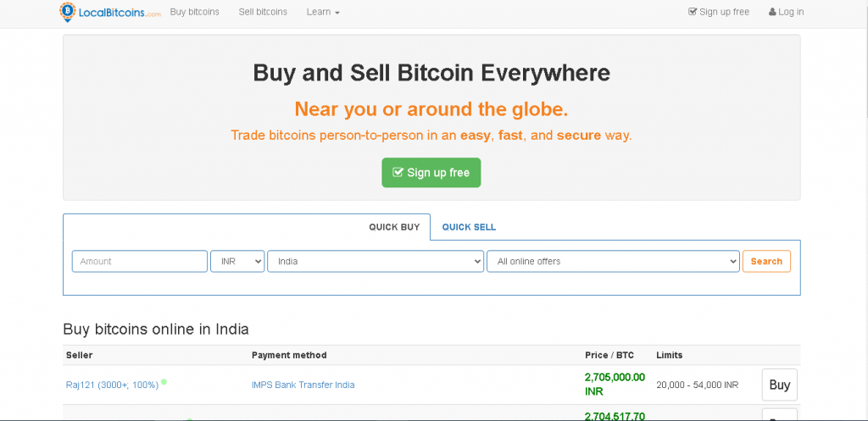
Task: Open the INR currency dropdown
Action: [x=237, y=262]
